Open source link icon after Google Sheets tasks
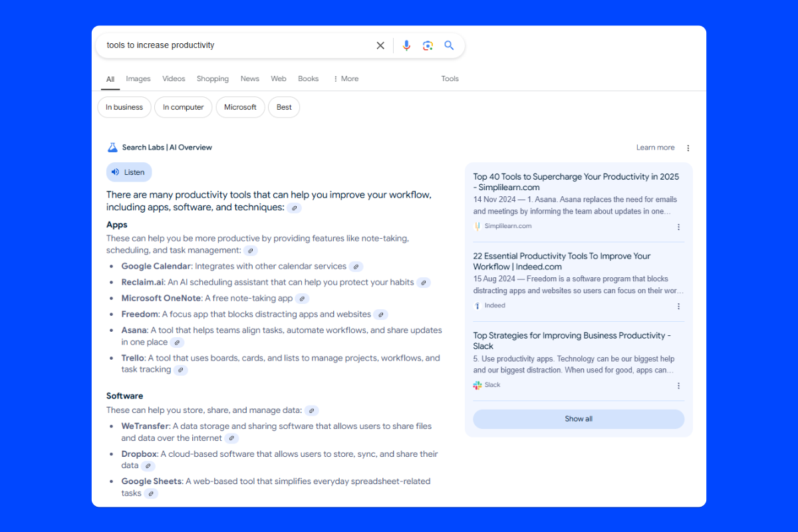Viewport: 798px width, 532px height. click(x=151, y=493)
